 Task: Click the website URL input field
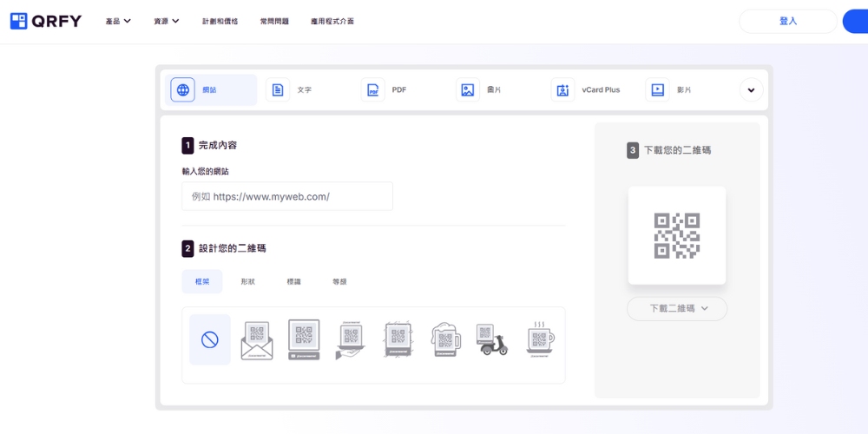click(287, 196)
